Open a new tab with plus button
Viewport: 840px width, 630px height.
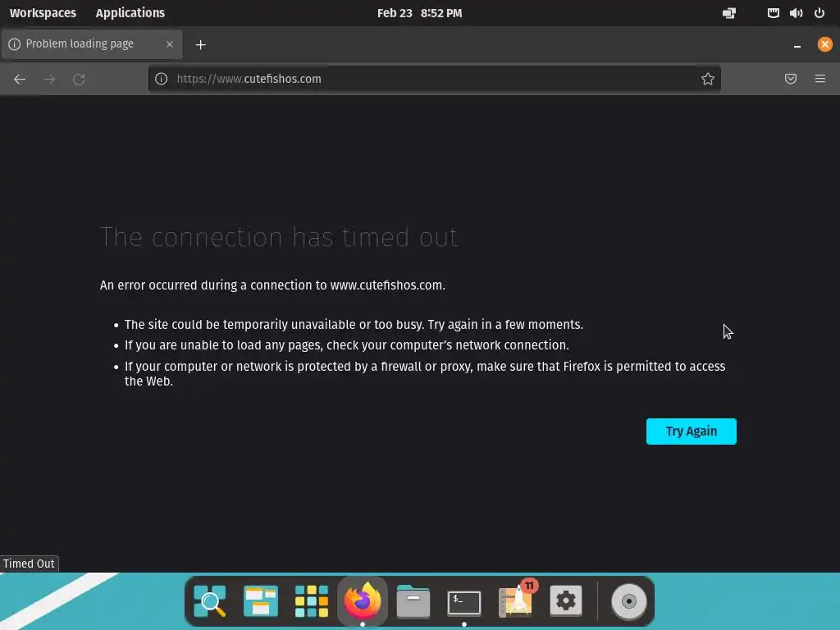200,44
